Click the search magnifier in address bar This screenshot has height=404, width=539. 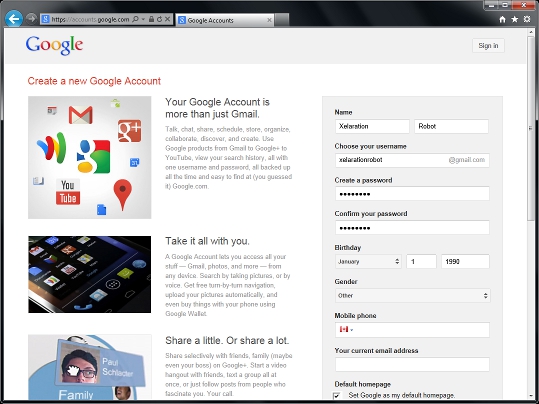135,19
